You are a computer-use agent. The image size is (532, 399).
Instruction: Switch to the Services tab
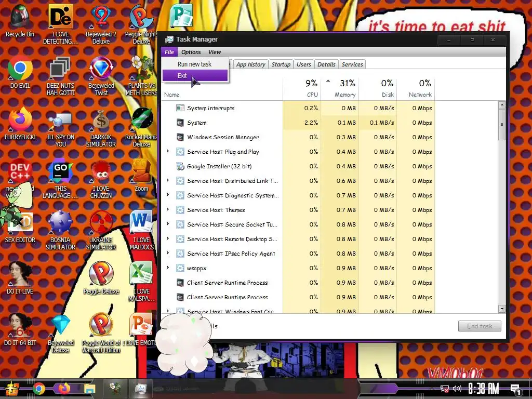pos(352,64)
